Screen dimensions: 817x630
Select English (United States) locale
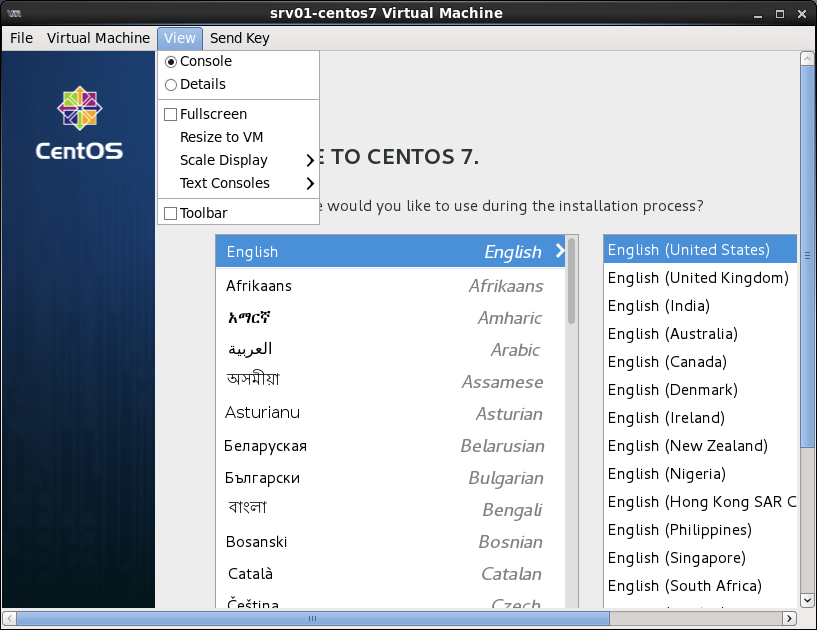click(700, 250)
